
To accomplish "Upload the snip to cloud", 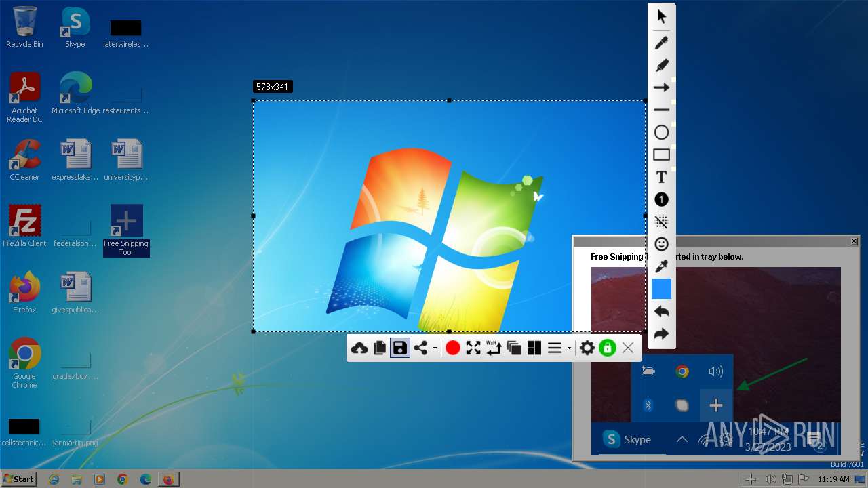I will point(359,348).
